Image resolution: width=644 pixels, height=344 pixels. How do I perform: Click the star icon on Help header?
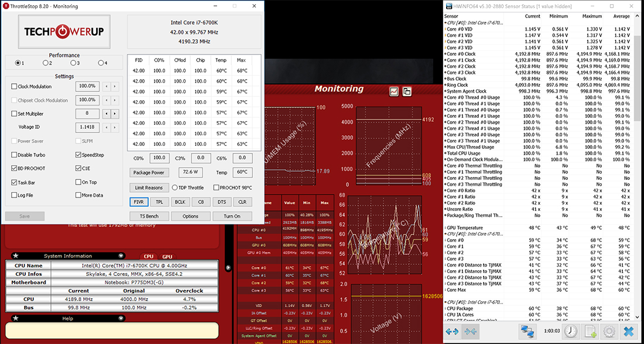[x=16, y=318]
